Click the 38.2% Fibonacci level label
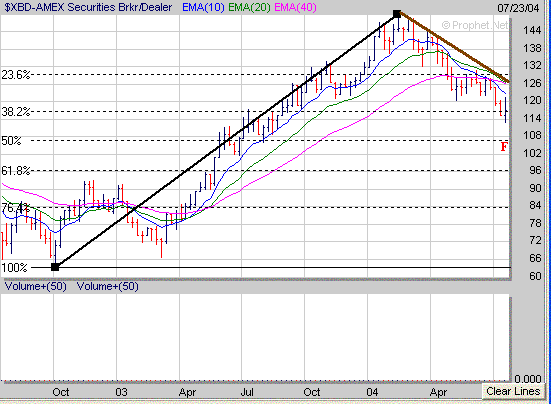This screenshot has width=552, height=404. (15, 112)
